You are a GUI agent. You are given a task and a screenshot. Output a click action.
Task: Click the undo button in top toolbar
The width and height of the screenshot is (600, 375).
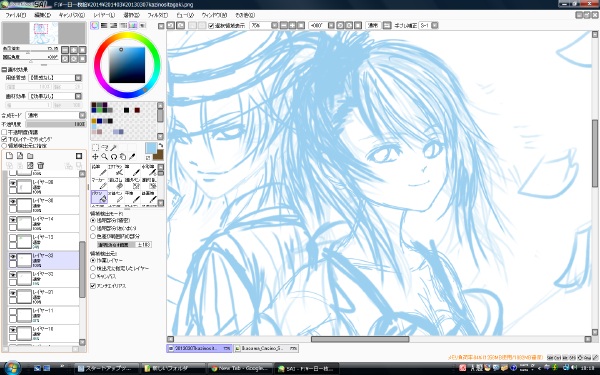pyautogui.click(x=171, y=25)
